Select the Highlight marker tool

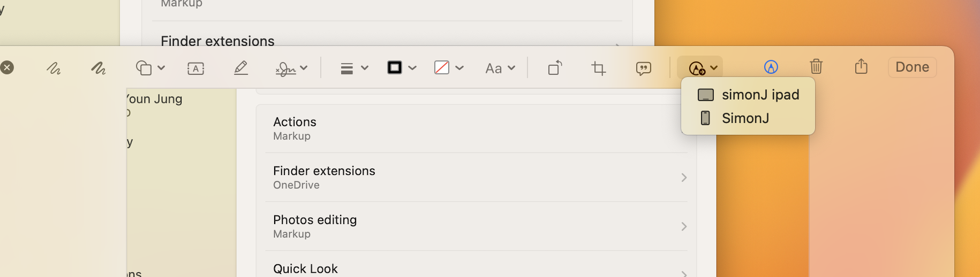(x=241, y=68)
